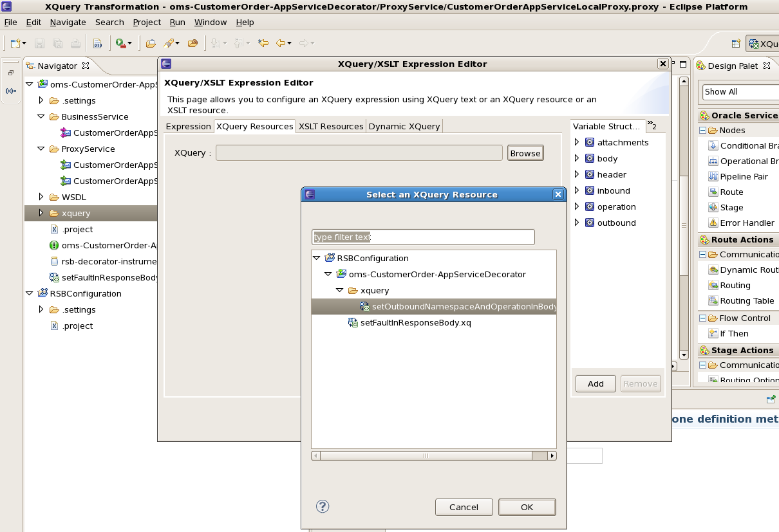The image size is (779, 532).
Task: Expand the inbound variable node
Action: coord(577,190)
